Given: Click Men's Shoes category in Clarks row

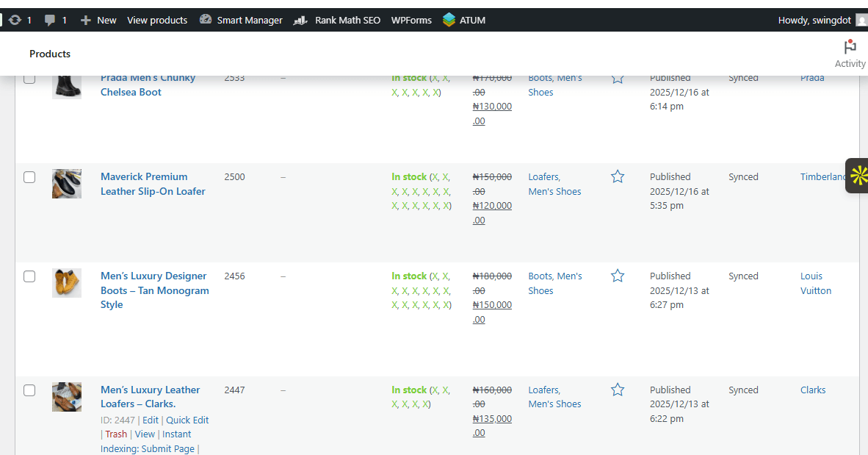Looking at the screenshot, I should [x=554, y=404].
